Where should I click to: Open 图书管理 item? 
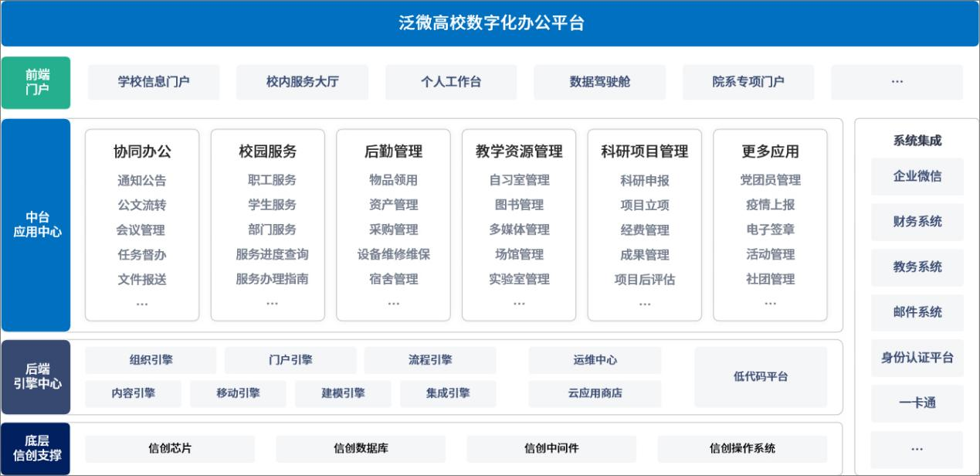pyautogui.click(x=519, y=205)
